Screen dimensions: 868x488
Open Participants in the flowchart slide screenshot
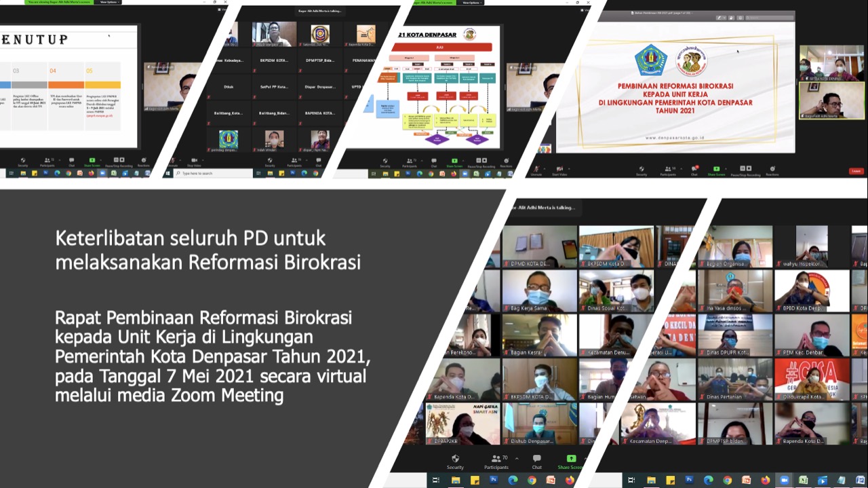click(410, 163)
